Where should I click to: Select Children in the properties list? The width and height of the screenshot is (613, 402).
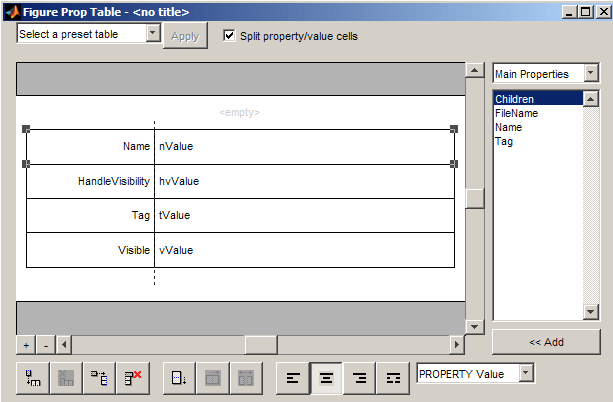(x=538, y=99)
